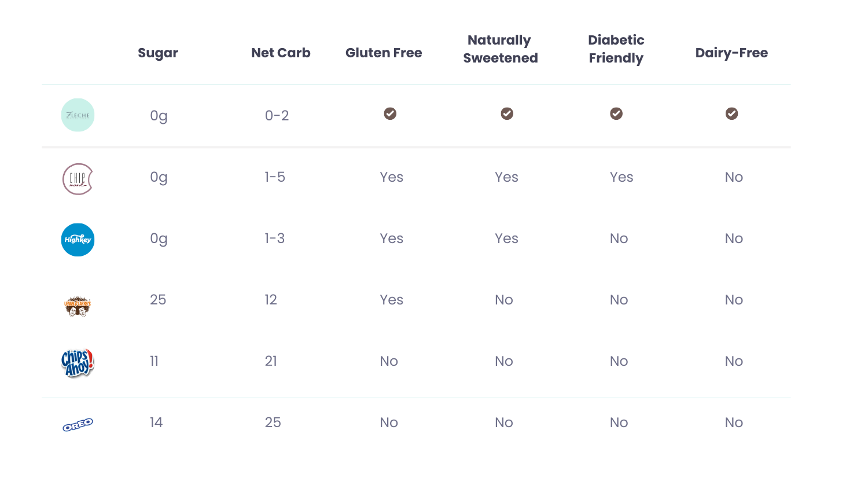Click HighKey's 1-3 net carb value

[x=275, y=238]
